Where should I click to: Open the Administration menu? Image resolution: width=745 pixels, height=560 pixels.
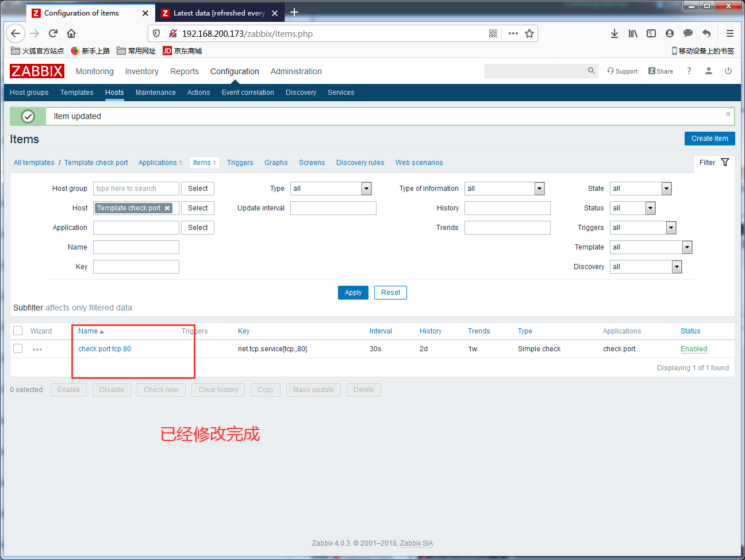point(296,71)
